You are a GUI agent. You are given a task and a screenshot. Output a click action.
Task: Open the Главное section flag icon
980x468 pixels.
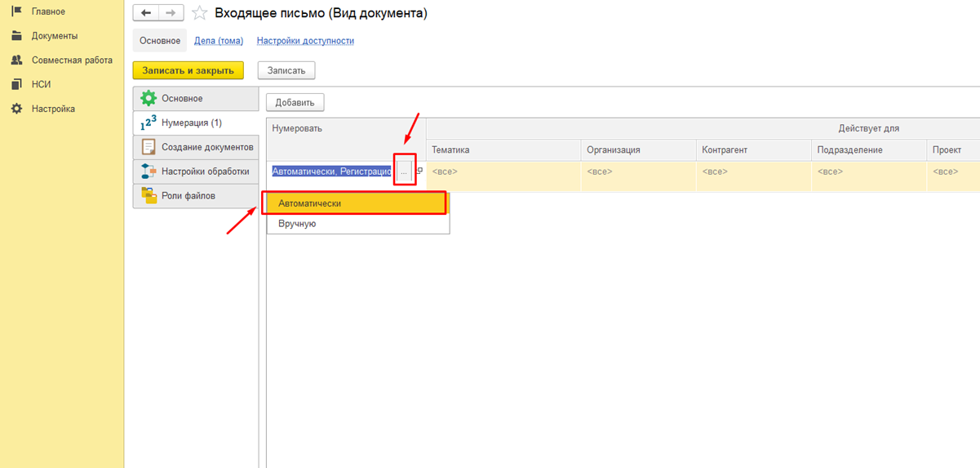coord(16,11)
